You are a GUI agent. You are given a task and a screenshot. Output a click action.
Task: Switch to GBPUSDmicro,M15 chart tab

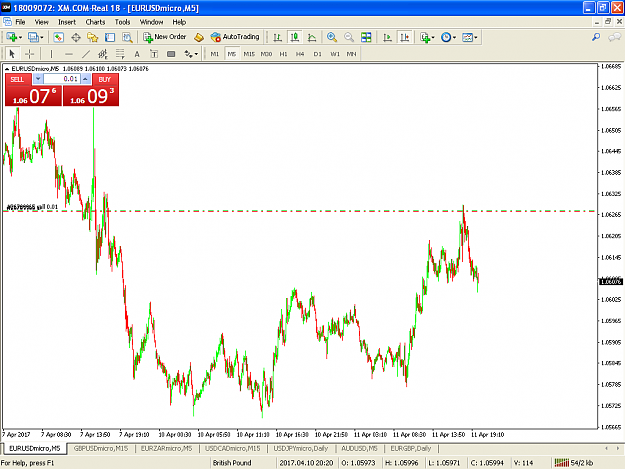[101, 448]
